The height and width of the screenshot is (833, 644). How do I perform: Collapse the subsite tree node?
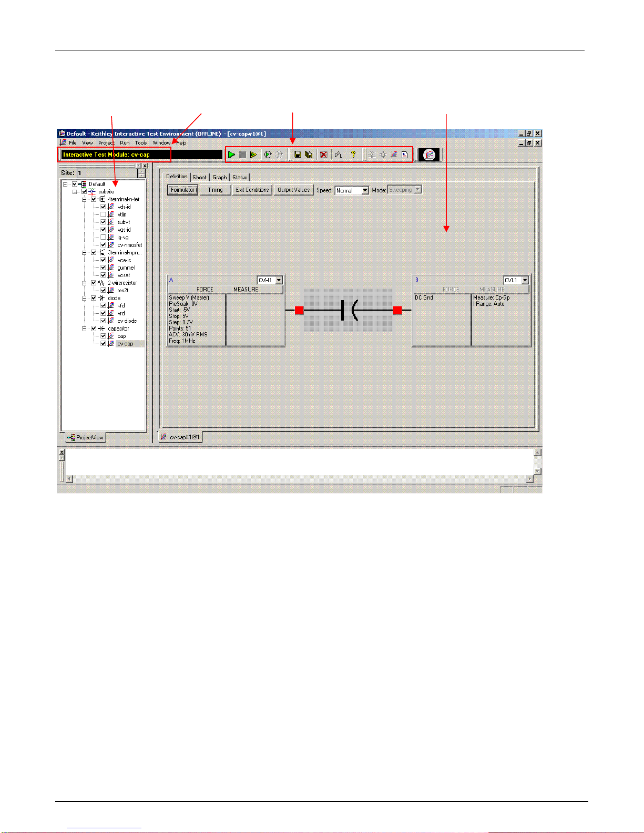(x=75, y=192)
